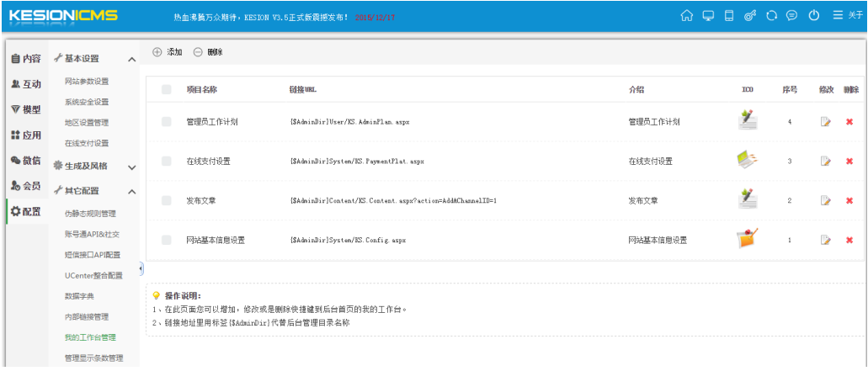Click edit icon for 管理员工作计划 row
Screen dimensions: 868x371
click(x=826, y=122)
